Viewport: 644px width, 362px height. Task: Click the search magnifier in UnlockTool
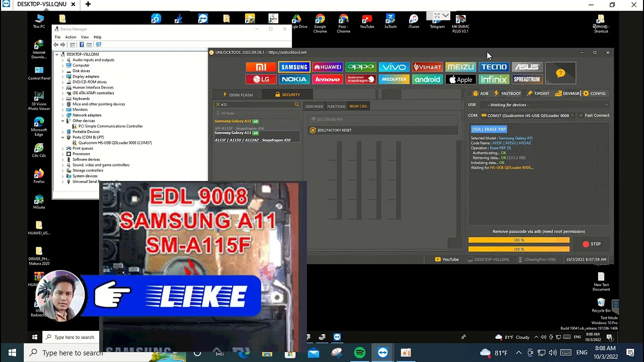[x=297, y=105]
